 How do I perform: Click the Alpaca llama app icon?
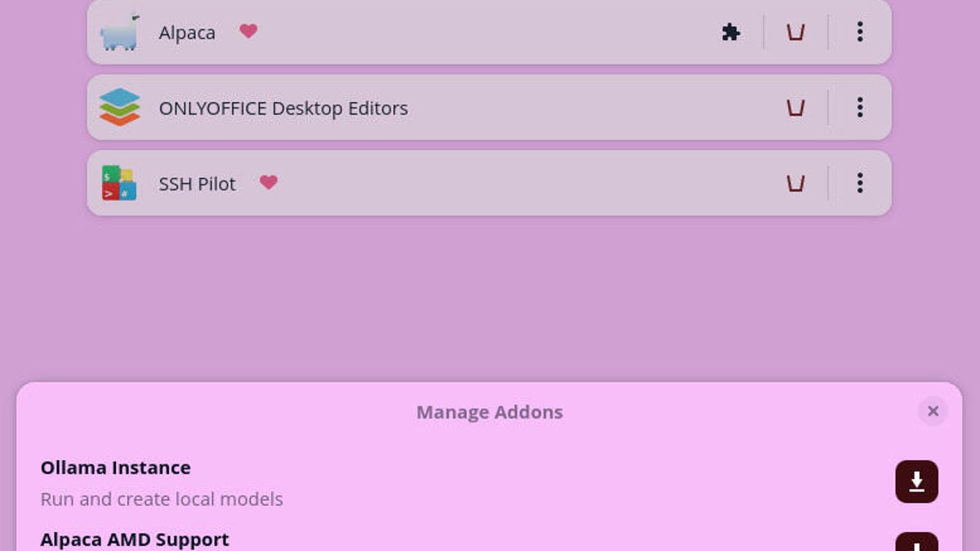click(x=119, y=32)
